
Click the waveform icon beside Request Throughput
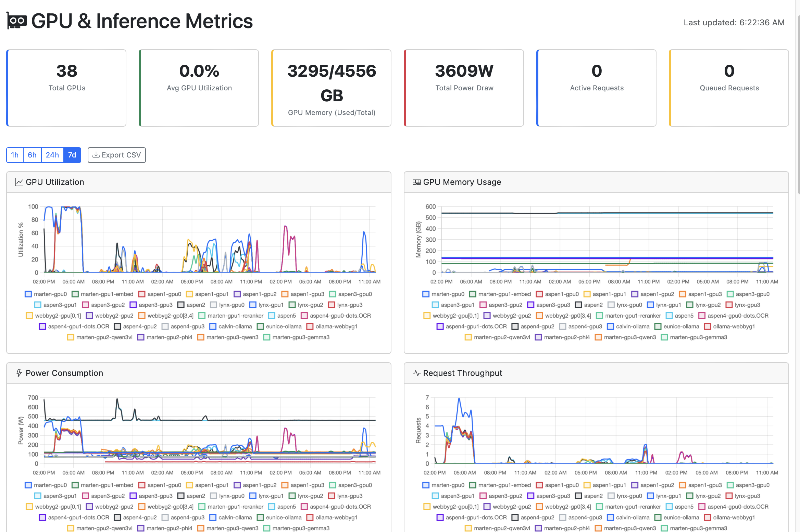416,373
